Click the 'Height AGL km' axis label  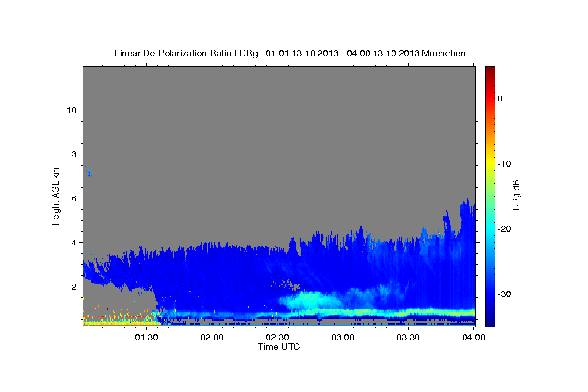pos(56,196)
